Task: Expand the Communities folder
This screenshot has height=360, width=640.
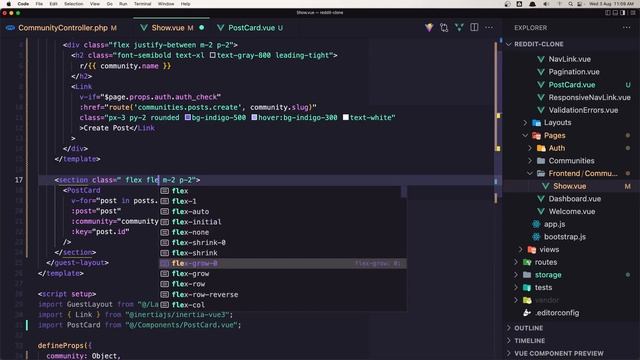Action: (x=530, y=161)
